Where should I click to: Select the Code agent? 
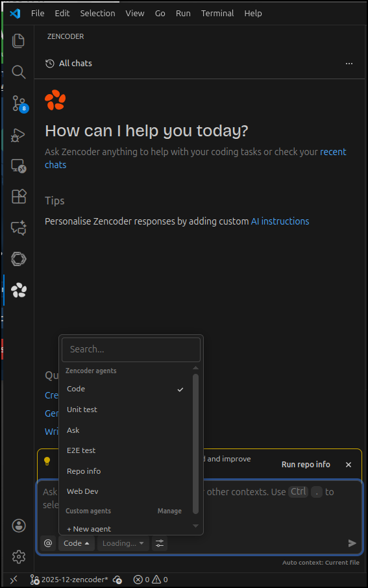pos(126,389)
